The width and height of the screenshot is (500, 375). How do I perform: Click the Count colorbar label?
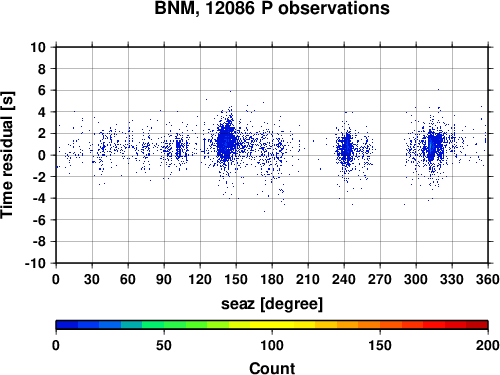272,368
